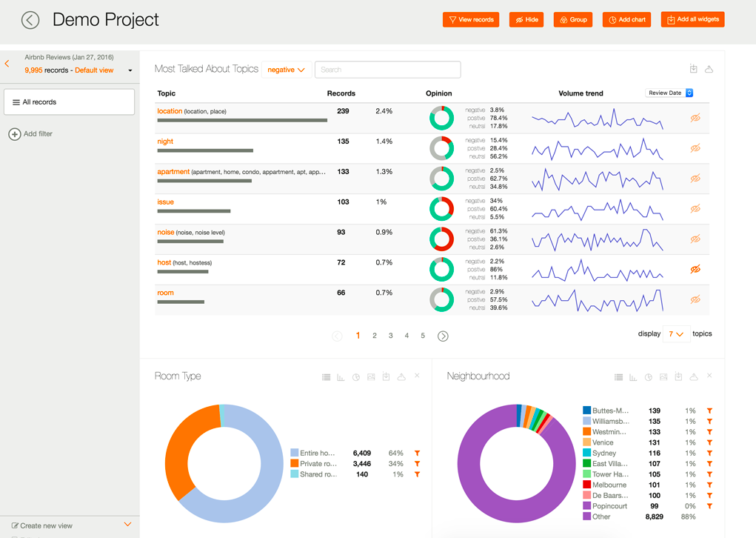Hide the apartment topic row
Screen dimensions: 756x538
(695, 179)
